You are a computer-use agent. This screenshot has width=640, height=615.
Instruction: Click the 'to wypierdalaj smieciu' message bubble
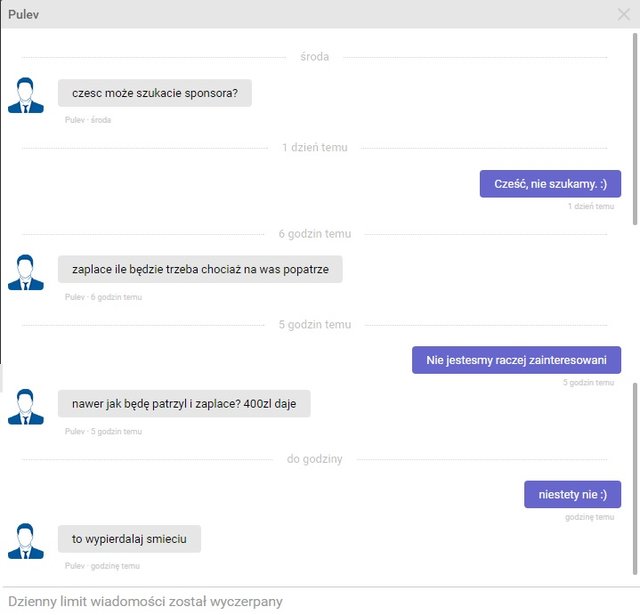(129, 539)
